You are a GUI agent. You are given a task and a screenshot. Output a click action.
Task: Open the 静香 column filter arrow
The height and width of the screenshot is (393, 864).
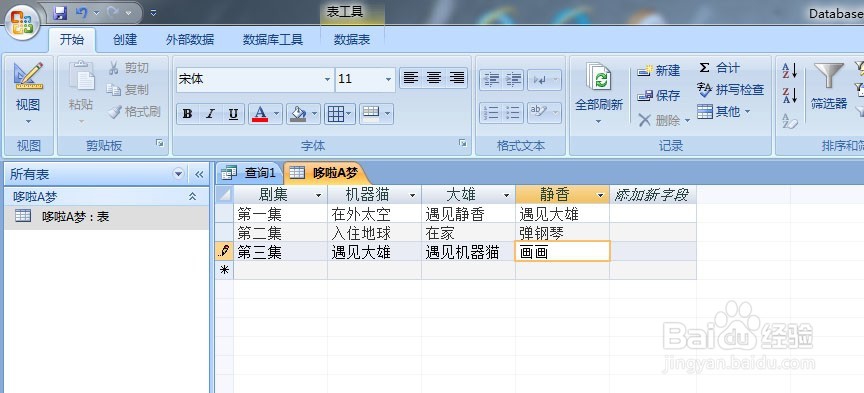601,195
